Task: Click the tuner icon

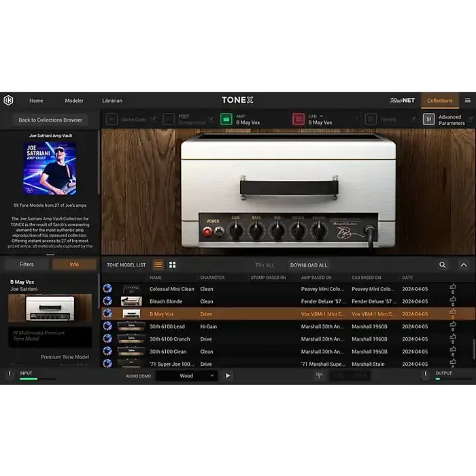Action: tap(319, 376)
